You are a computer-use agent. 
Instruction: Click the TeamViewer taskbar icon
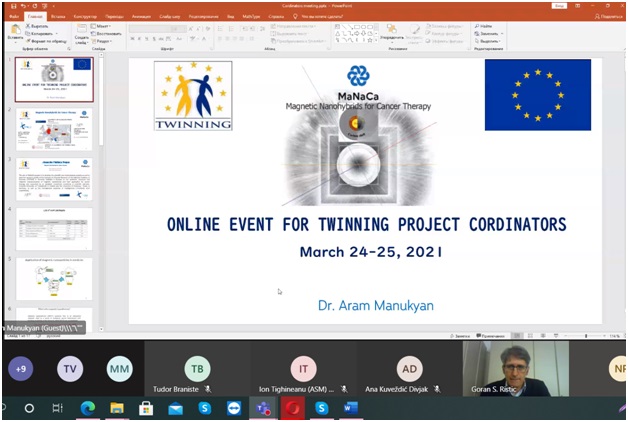point(233,409)
